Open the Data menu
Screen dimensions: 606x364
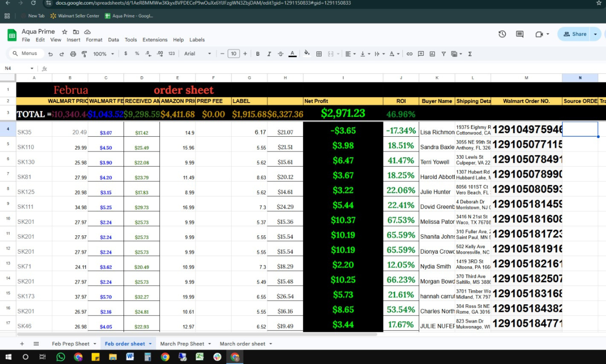pos(114,40)
